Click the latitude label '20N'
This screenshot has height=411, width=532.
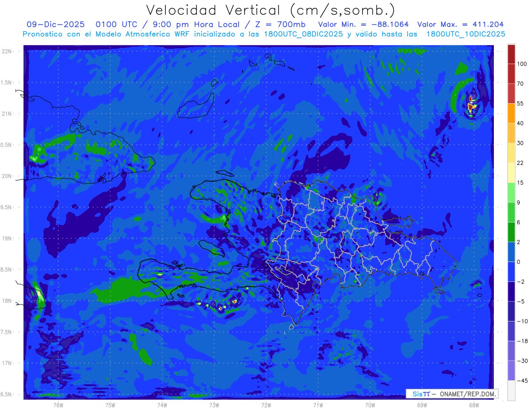7,176
